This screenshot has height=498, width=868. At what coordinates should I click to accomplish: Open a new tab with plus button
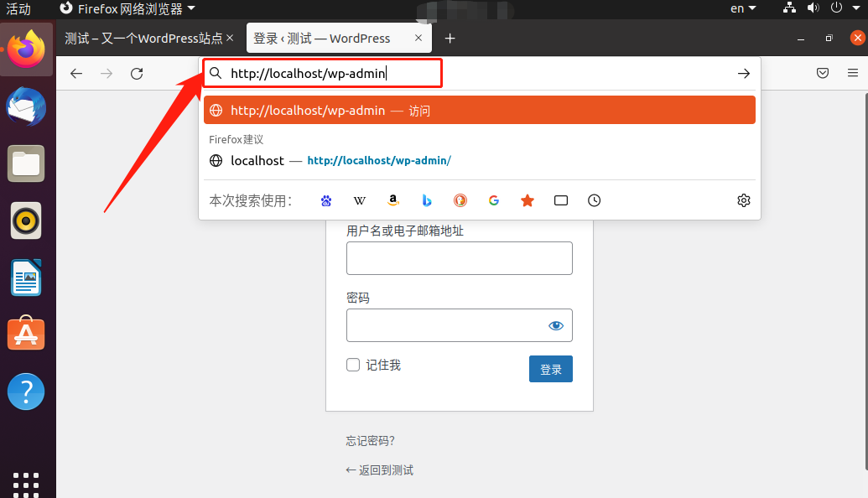click(450, 39)
